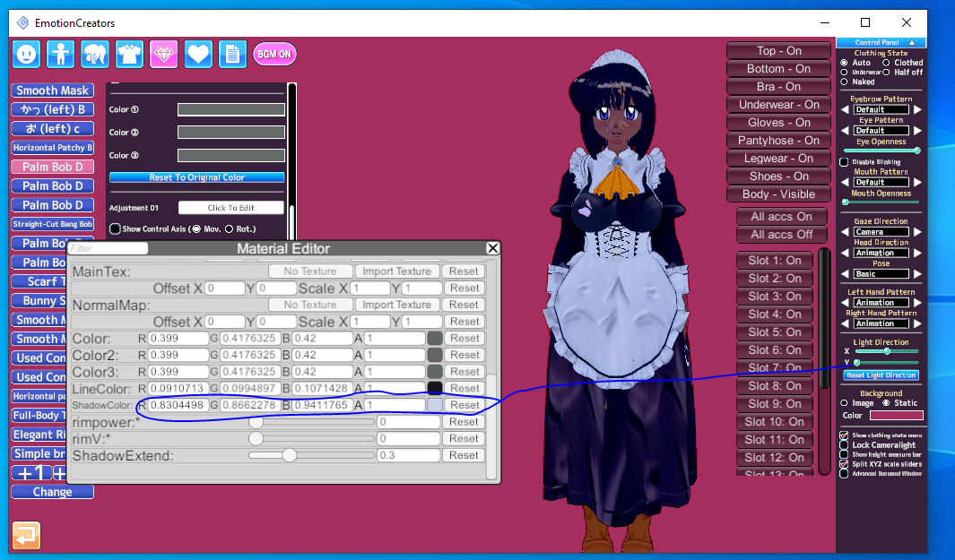
Task: Click Reset To Original Color button
Action: pos(196,177)
